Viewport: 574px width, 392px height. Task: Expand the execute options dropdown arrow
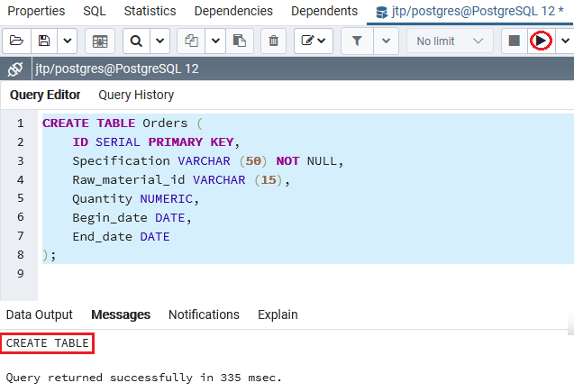pos(565,41)
